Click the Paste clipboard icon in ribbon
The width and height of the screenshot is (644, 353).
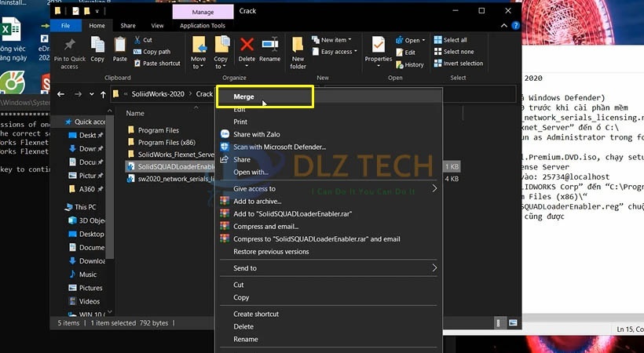120,49
